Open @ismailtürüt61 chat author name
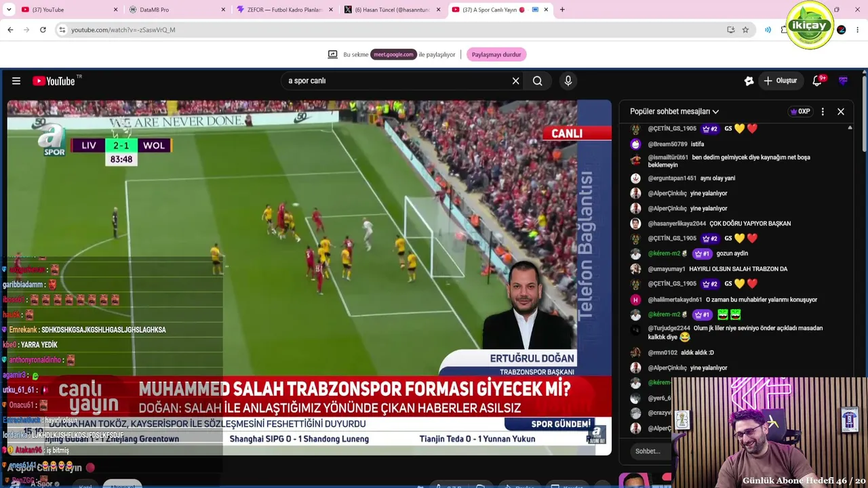The width and height of the screenshot is (868, 488). click(x=668, y=157)
